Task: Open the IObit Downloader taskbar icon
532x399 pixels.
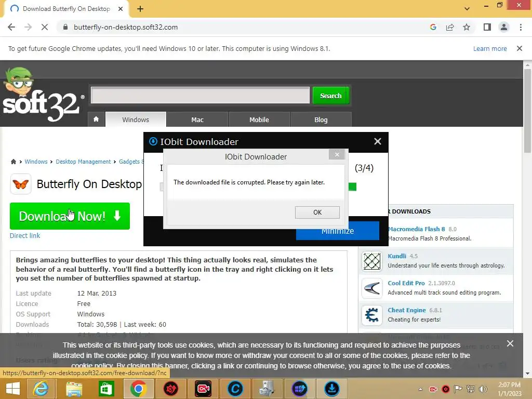Action: point(332,389)
